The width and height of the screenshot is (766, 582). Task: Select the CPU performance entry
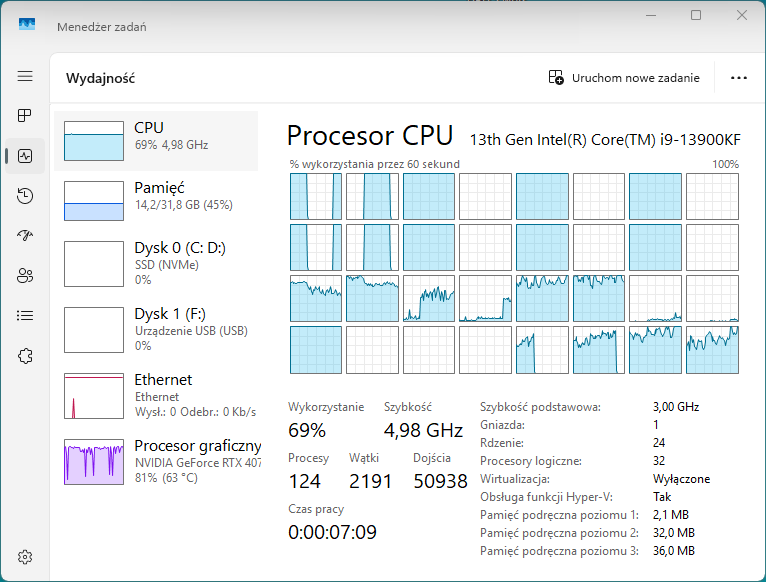156,141
